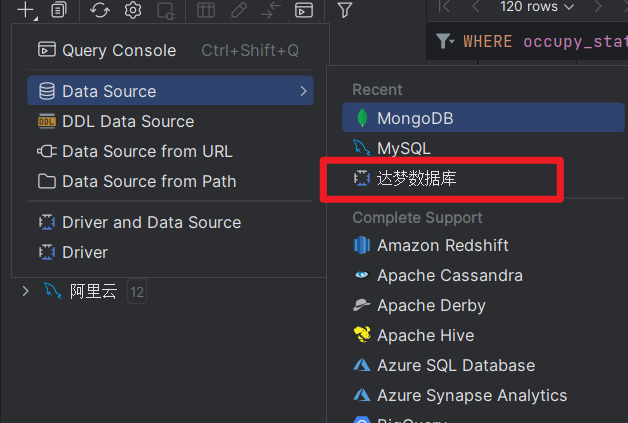Click the Apache Hive bee icon
The image size is (628, 423).
361,335
